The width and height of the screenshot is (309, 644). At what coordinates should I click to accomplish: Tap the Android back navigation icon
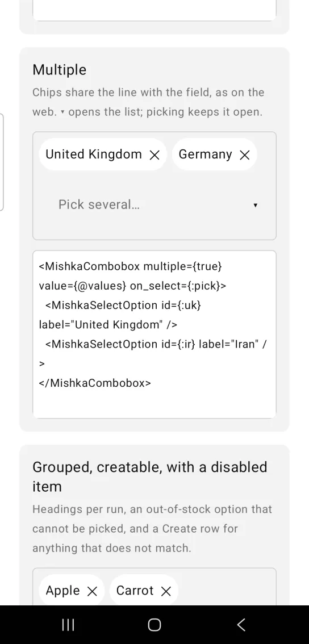pos(241,625)
